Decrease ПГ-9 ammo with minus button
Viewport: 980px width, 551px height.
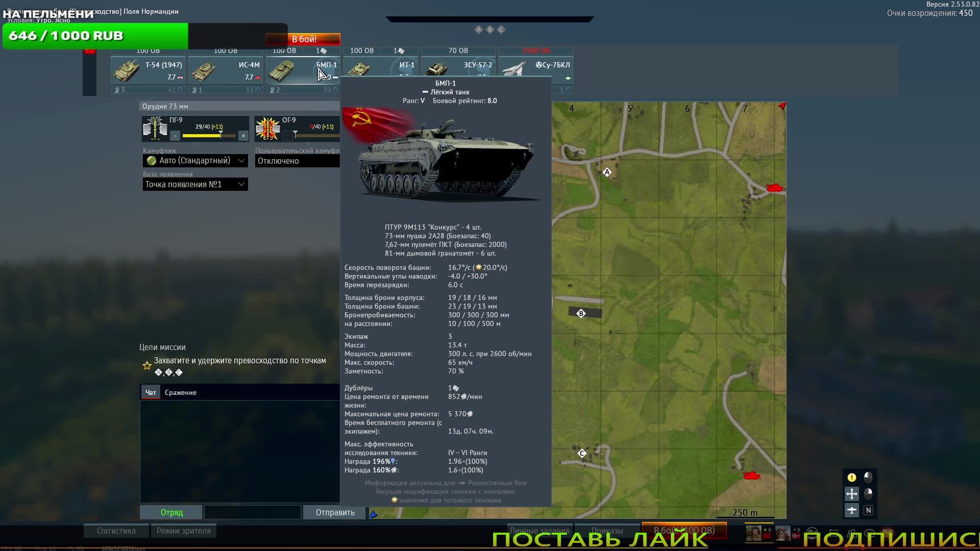[x=175, y=136]
